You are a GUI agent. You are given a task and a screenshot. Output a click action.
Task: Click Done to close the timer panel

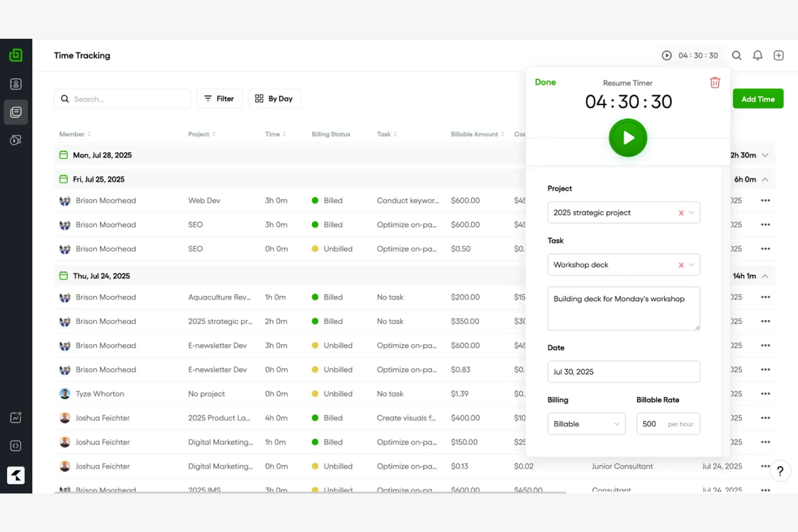(545, 82)
